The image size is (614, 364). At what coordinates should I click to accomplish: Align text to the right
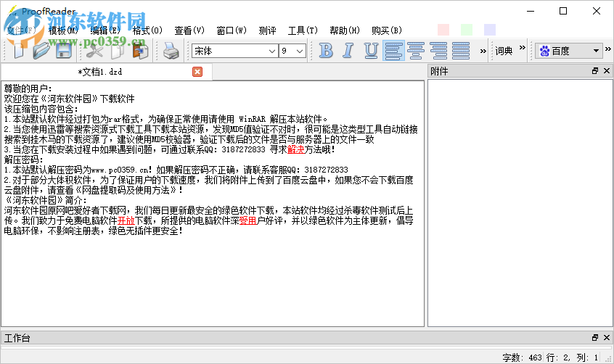click(438, 51)
